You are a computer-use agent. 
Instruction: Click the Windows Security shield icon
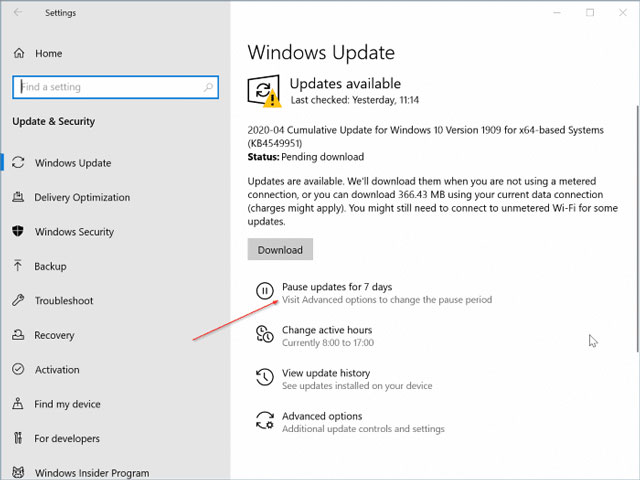click(18, 231)
